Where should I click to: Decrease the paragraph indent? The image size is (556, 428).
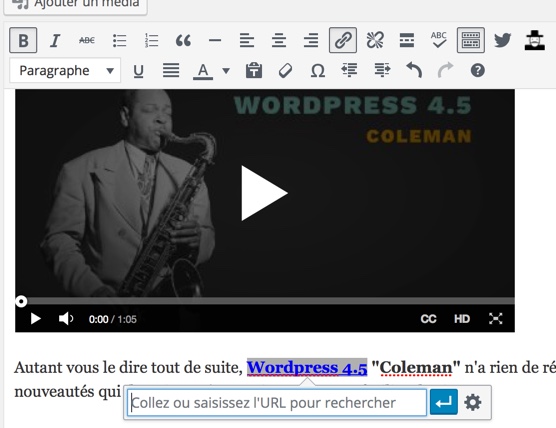pyautogui.click(x=349, y=71)
